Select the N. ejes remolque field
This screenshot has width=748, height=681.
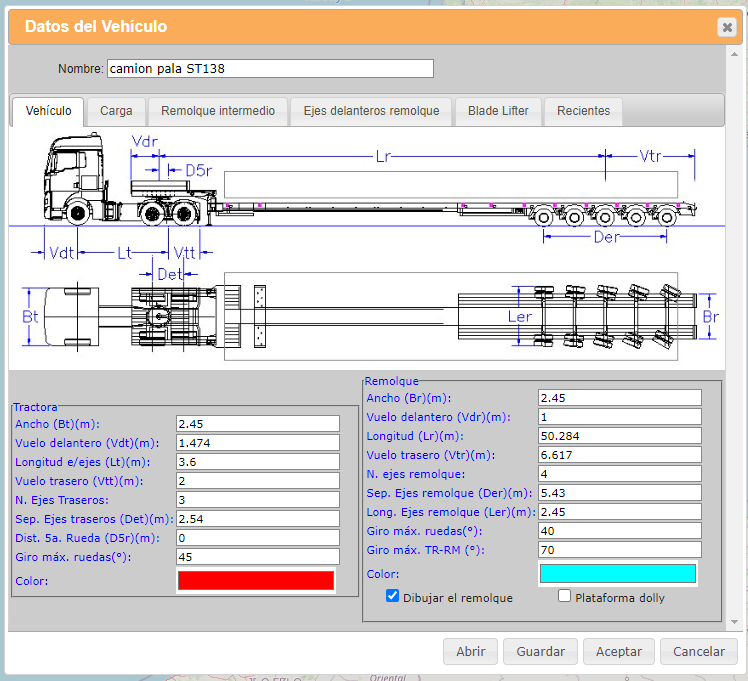tap(619, 474)
